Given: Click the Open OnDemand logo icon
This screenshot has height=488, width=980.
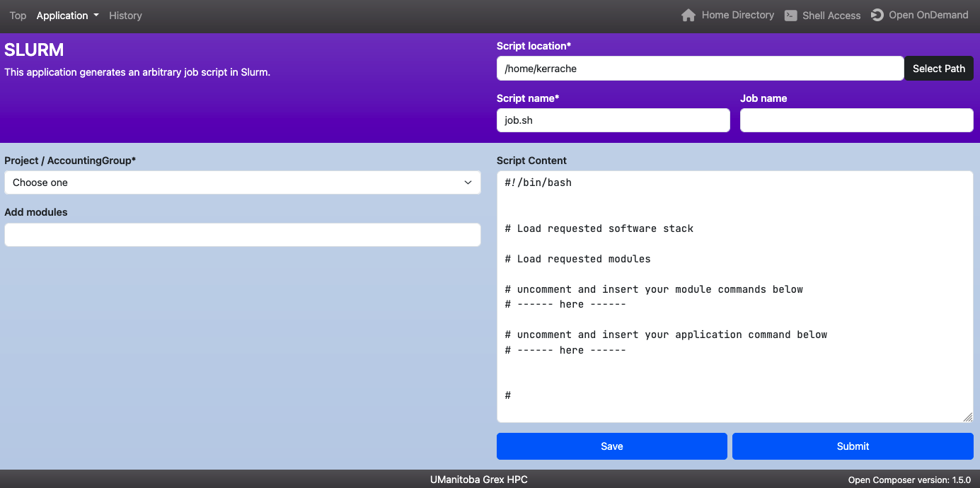Looking at the screenshot, I should [877, 15].
